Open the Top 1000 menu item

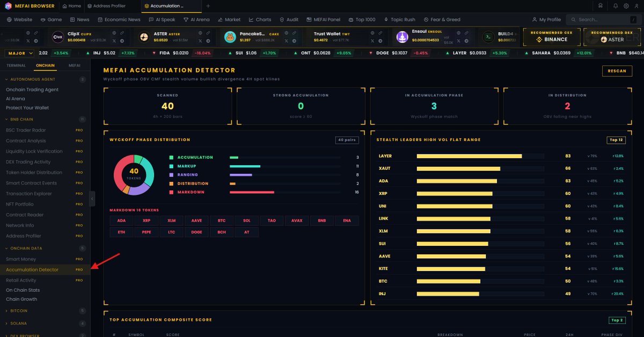[x=362, y=19]
